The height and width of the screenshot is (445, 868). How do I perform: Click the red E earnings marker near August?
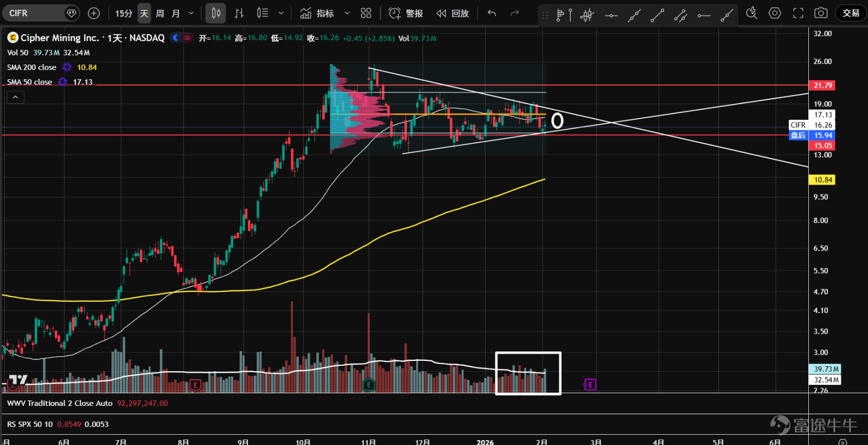point(195,385)
